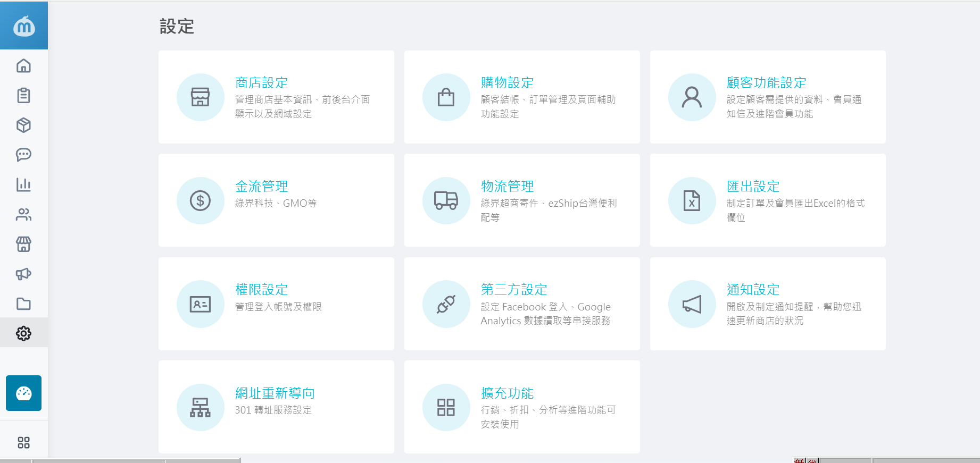This screenshot has width=980, height=463.
Task: Click the dollar sign 金流管理 icon
Action: [200, 201]
